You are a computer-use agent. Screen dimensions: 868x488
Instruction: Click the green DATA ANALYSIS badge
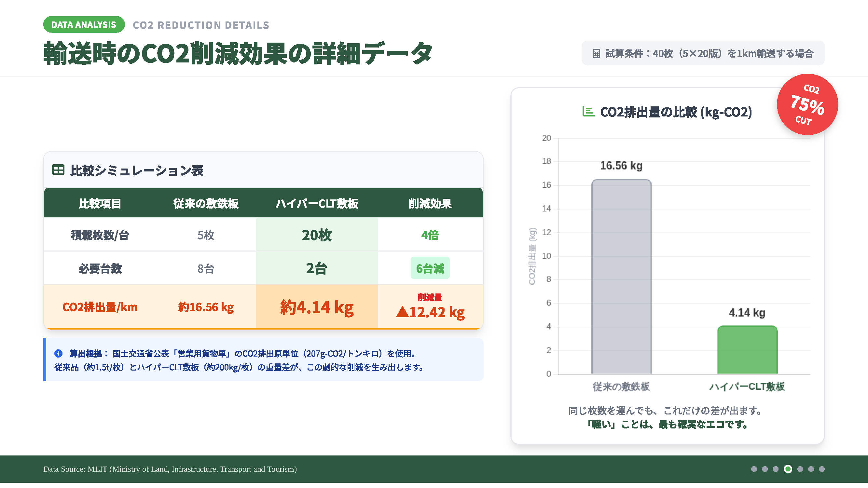[x=84, y=25]
